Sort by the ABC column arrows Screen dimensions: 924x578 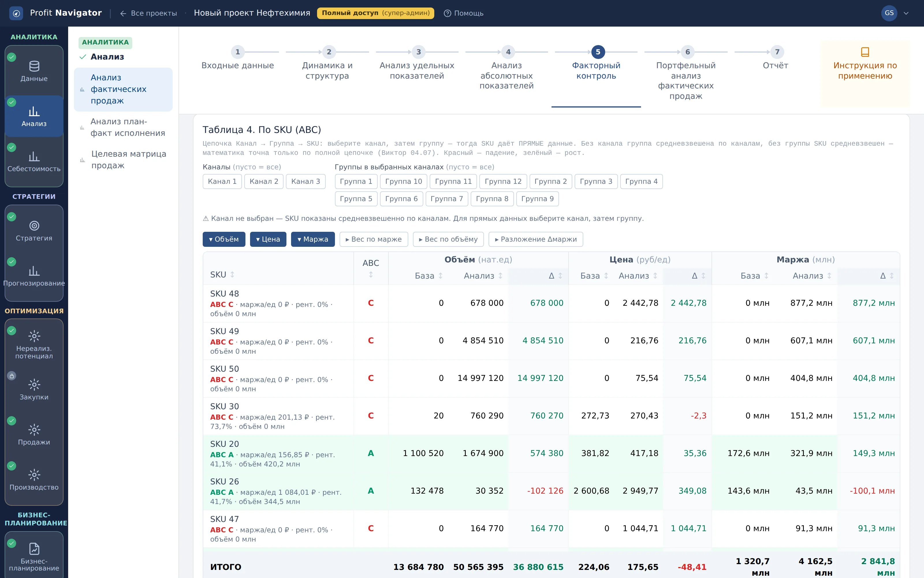click(371, 275)
